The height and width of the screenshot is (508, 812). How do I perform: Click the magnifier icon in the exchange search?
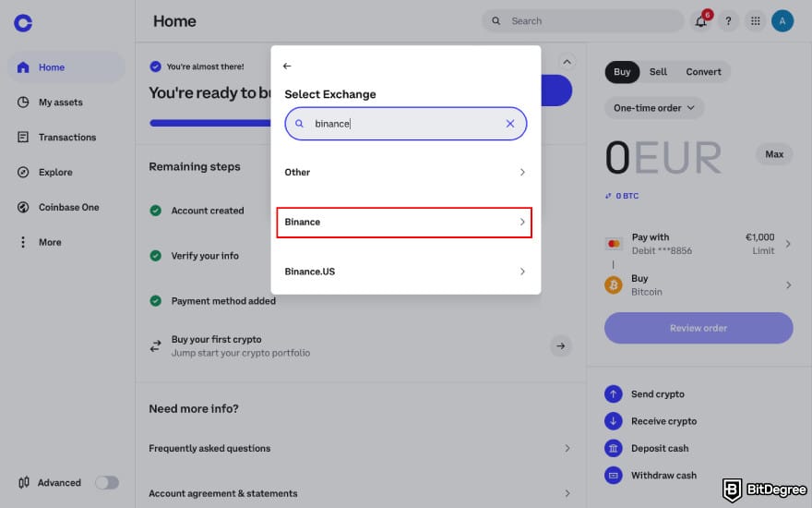299,124
